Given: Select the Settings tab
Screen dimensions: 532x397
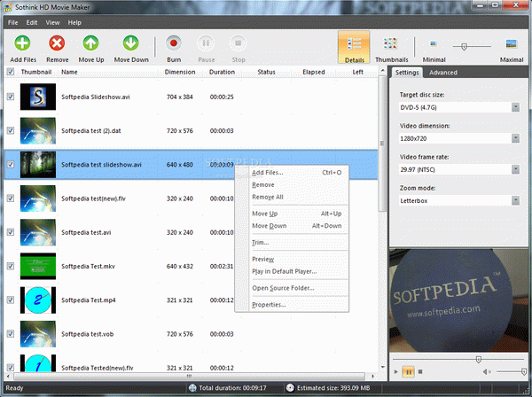Looking at the screenshot, I should coord(407,73).
